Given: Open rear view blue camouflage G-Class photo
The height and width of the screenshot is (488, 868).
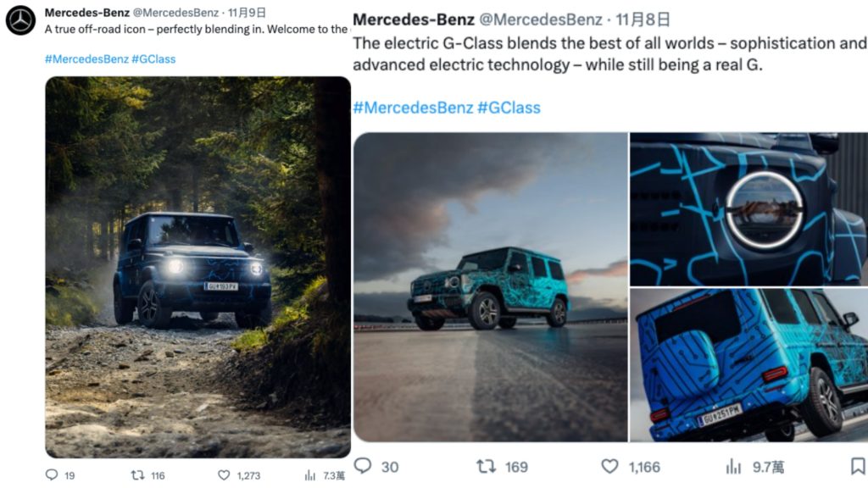Looking at the screenshot, I should [x=749, y=365].
